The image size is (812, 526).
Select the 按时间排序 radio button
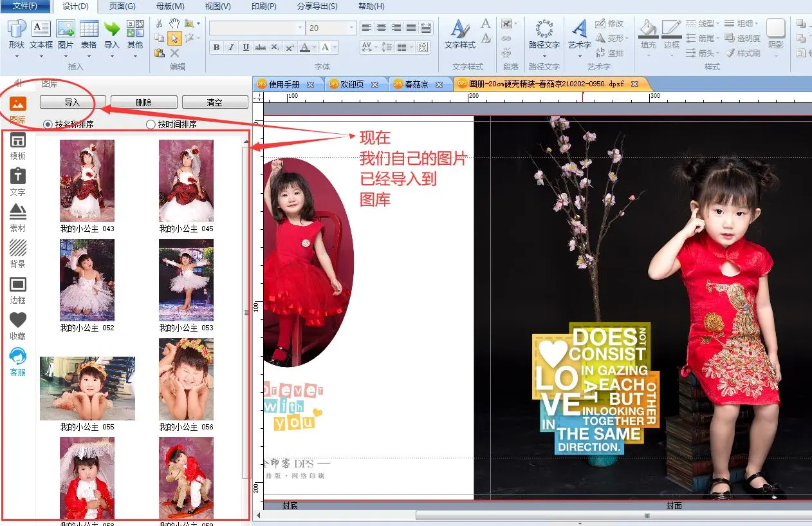(x=151, y=124)
